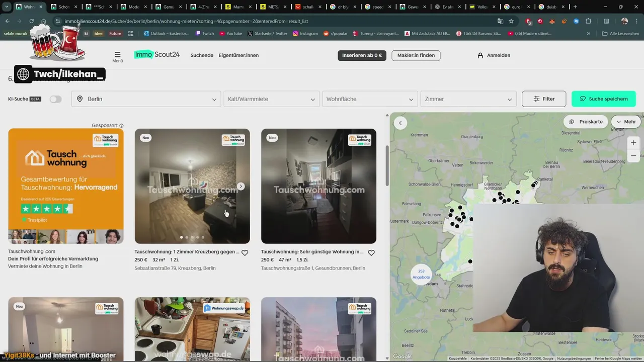Click the ImmoScout24 logo
The height and width of the screenshot is (362, 644).
157,55
